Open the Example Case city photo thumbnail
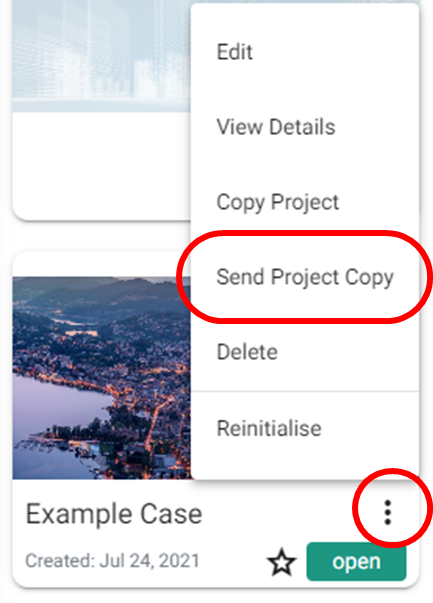The image size is (433, 603). point(102,378)
